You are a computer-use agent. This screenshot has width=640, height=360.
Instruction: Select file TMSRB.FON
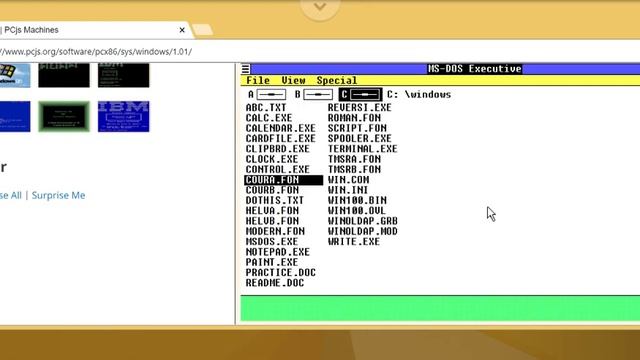354,169
